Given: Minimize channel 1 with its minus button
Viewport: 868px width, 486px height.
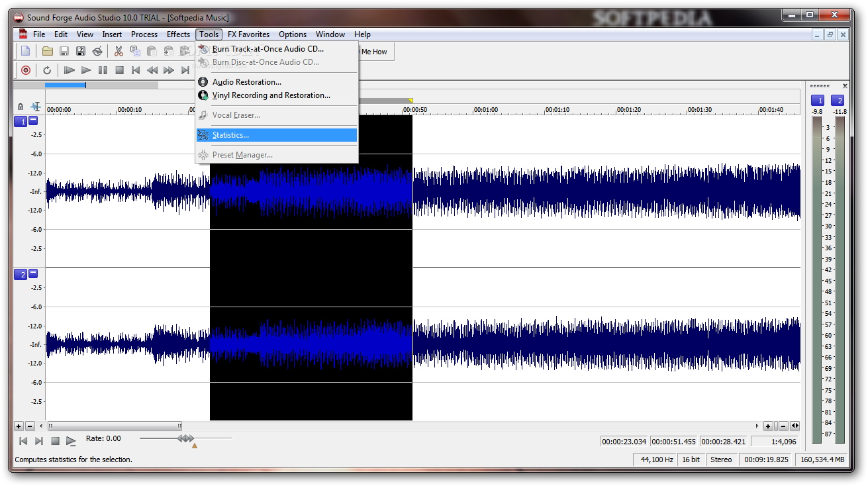Looking at the screenshot, I should click(33, 121).
